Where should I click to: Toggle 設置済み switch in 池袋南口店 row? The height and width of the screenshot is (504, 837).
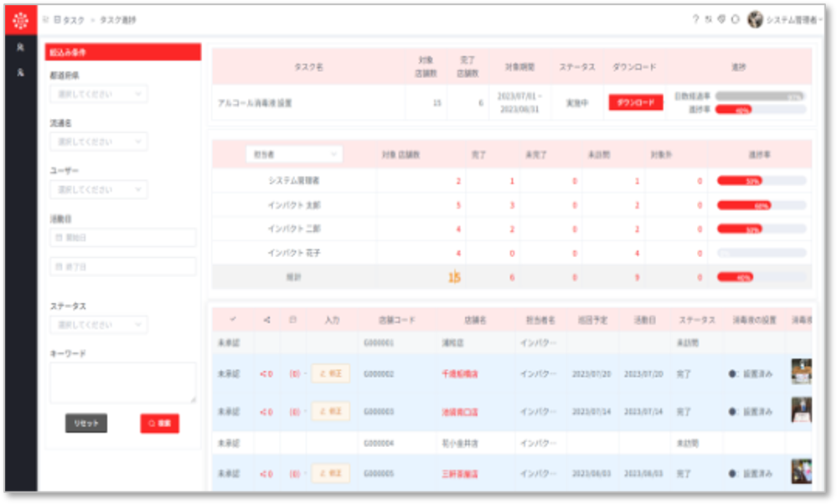click(x=732, y=412)
